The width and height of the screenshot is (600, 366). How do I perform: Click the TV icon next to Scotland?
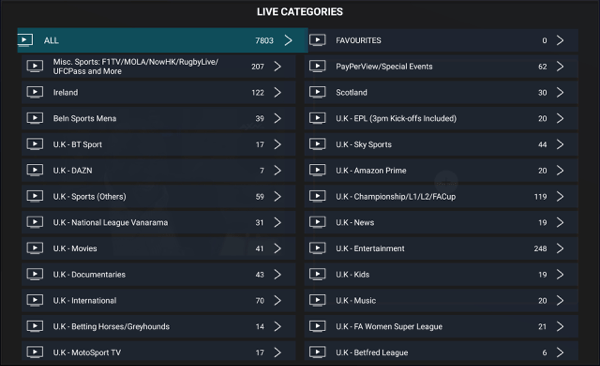click(318, 92)
